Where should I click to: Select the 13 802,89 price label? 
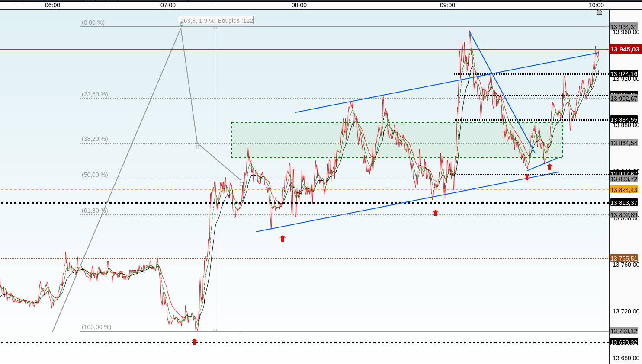click(624, 215)
